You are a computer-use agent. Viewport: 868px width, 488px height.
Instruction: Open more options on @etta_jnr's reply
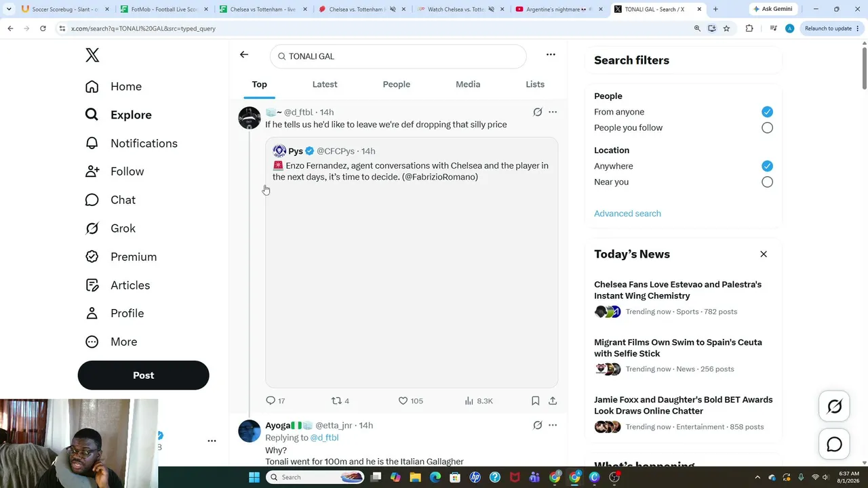pyautogui.click(x=553, y=425)
